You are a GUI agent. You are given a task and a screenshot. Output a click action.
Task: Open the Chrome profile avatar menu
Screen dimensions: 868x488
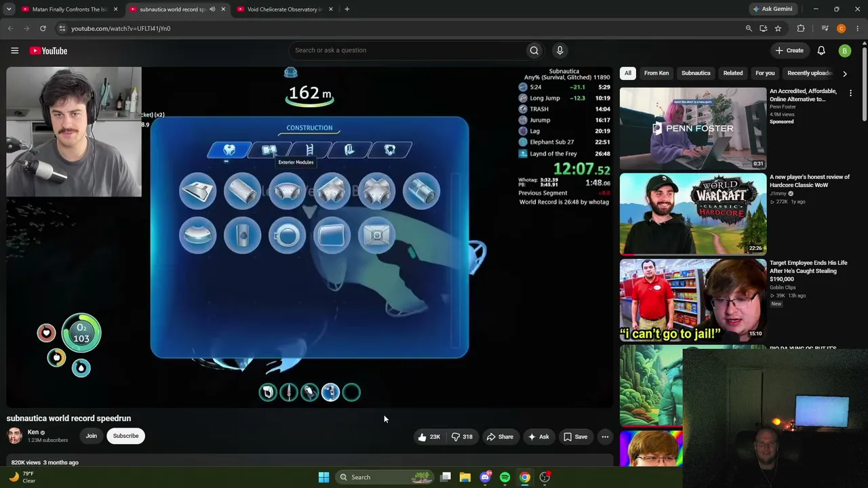(842, 28)
